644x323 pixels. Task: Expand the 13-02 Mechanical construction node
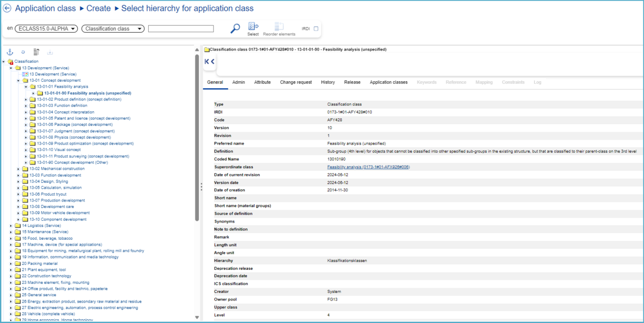[18, 169]
